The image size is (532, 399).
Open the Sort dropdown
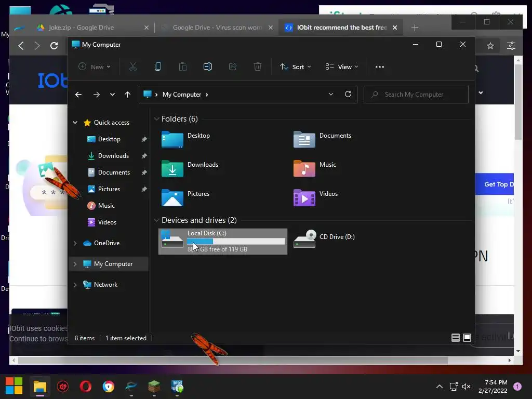tap(295, 67)
